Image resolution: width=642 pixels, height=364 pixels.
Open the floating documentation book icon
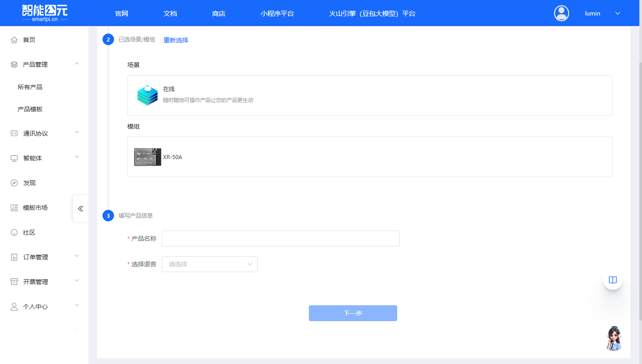[x=612, y=280]
